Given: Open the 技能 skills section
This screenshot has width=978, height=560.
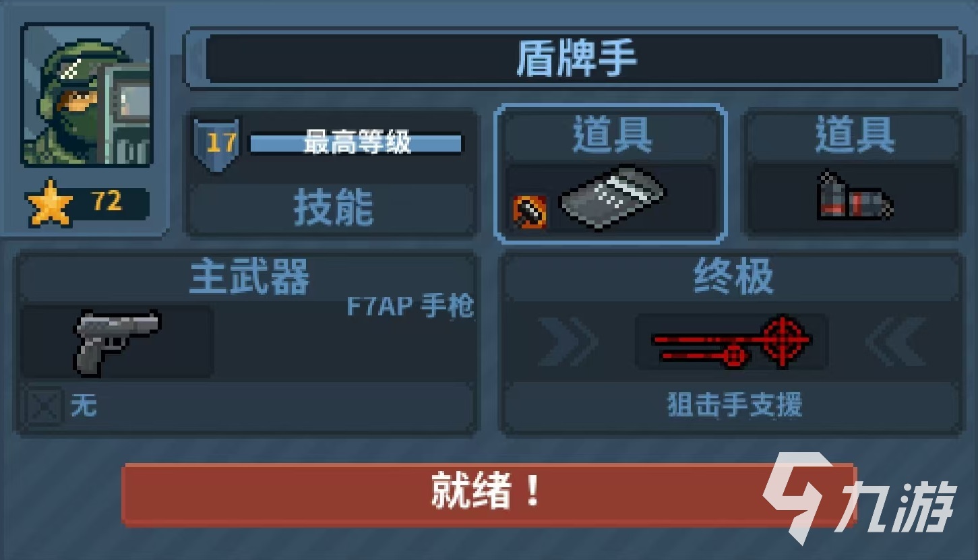Looking at the screenshot, I should coord(333,208).
